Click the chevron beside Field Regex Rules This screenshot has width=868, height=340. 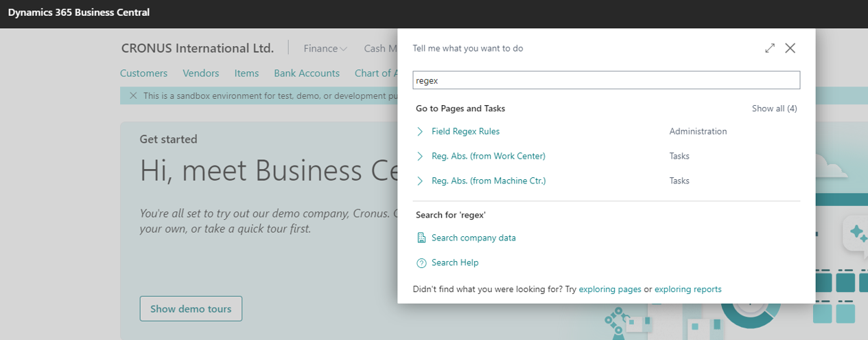coord(420,131)
